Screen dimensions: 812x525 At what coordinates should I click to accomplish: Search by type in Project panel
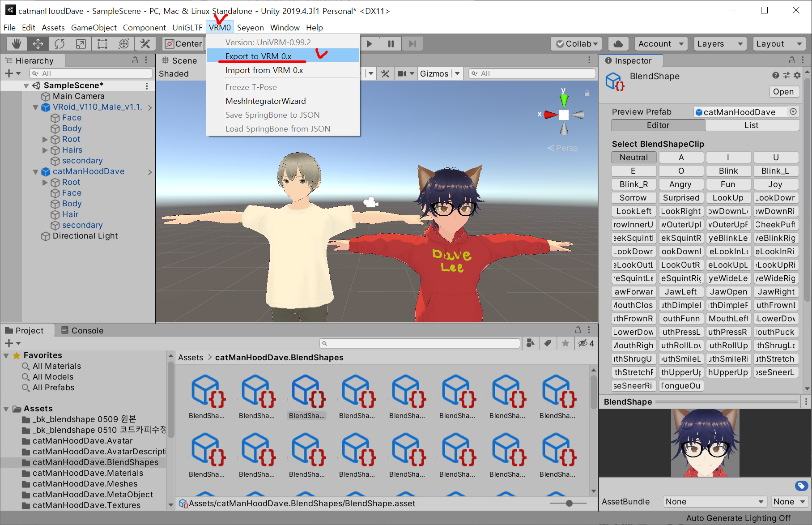pyautogui.click(x=531, y=343)
